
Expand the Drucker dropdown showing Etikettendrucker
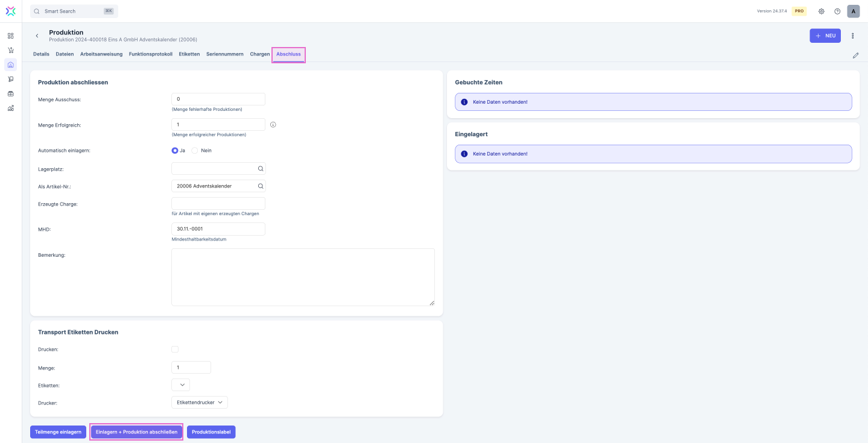tap(200, 403)
